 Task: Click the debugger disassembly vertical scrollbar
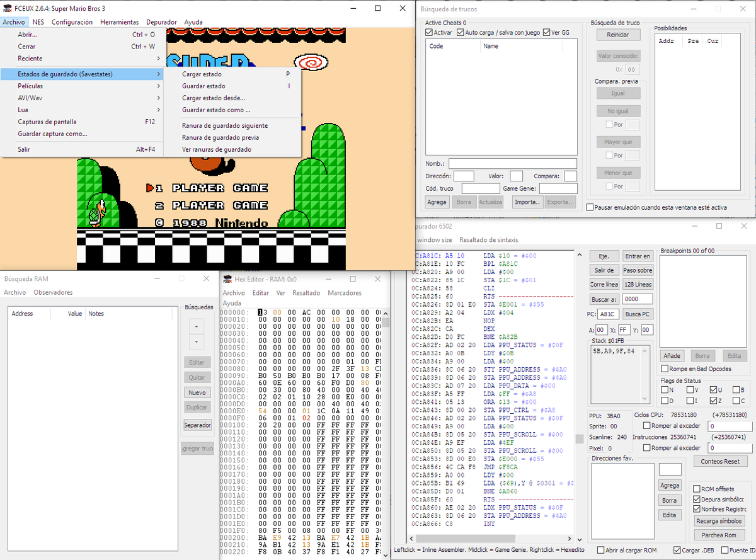pos(578,394)
